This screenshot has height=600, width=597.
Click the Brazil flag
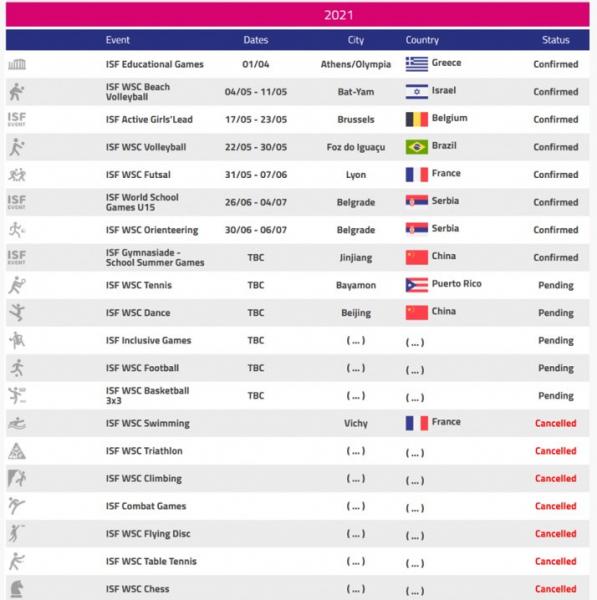tap(417, 147)
